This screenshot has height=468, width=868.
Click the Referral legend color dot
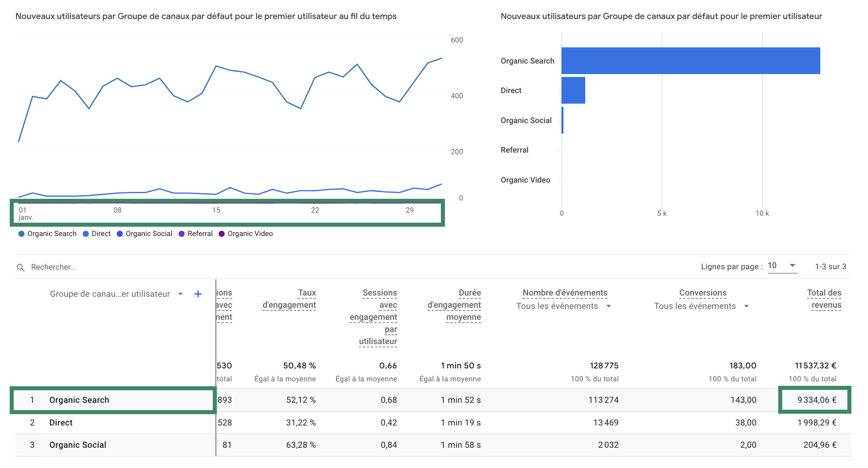(x=182, y=234)
